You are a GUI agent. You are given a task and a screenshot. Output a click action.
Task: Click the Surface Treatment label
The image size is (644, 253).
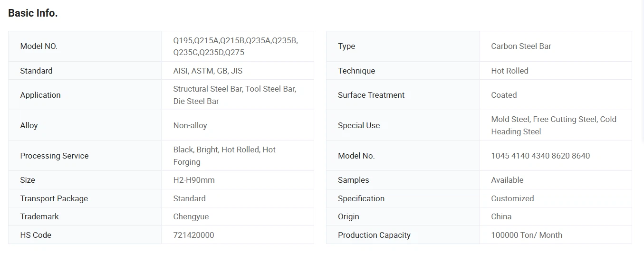[371, 95]
